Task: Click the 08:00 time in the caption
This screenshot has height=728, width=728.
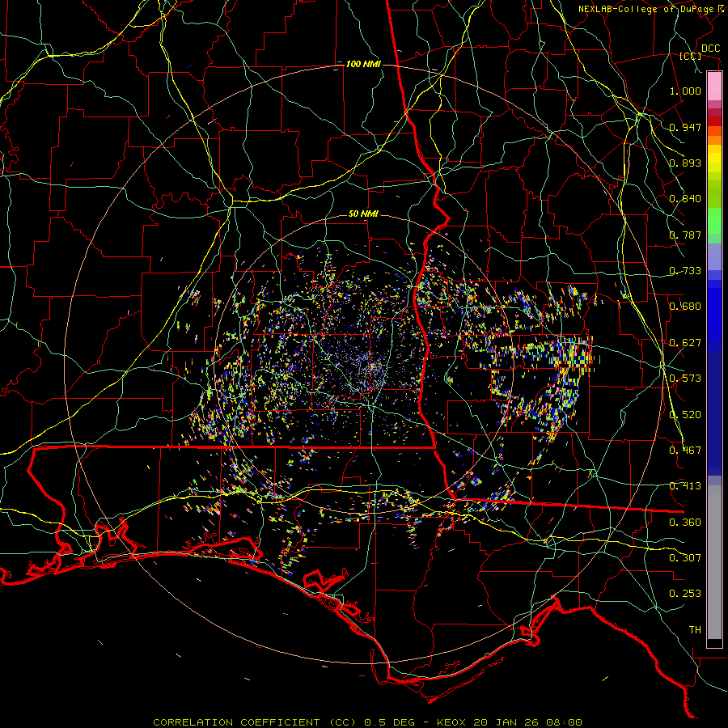Action: [563, 722]
